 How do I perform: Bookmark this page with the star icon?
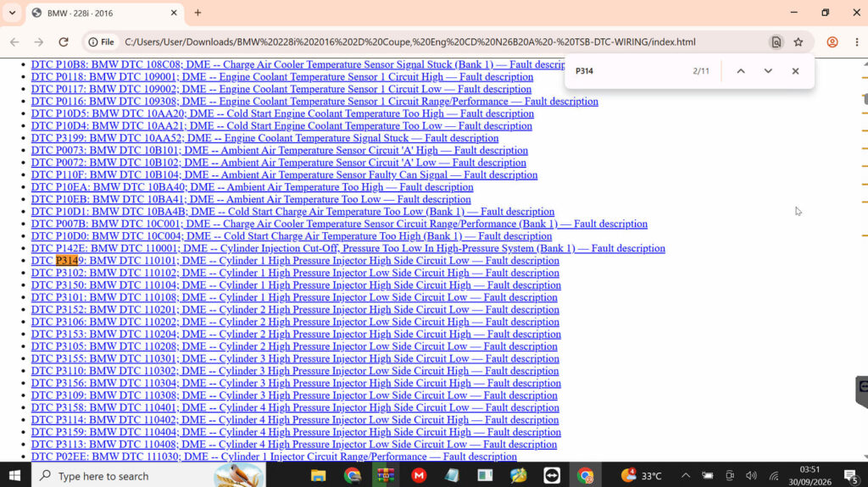[798, 42]
